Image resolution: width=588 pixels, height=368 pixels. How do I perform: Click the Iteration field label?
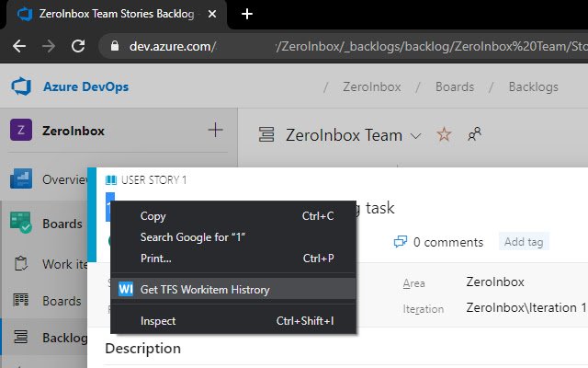tap(423, 309)
